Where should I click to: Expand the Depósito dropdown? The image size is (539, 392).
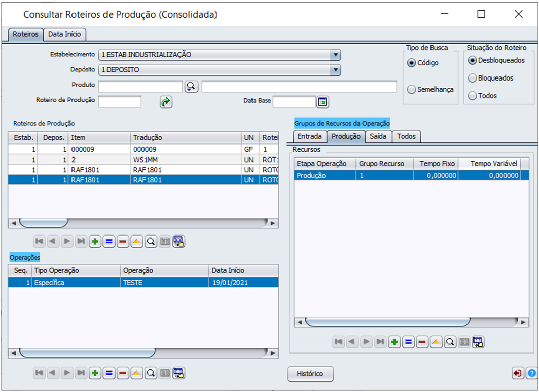335,70
